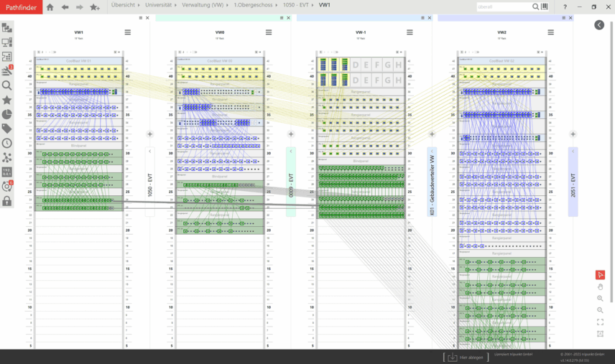Screen dimensions: 615x364
Task: Open hamburger menu of rack VW2
Action: tap(550, 32)
